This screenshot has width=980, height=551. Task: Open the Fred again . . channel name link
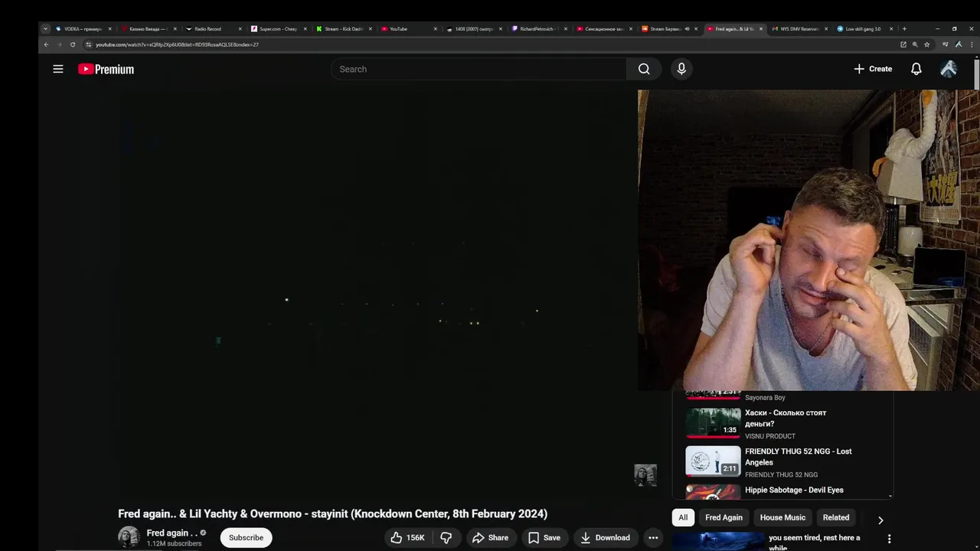click(171, 533)
